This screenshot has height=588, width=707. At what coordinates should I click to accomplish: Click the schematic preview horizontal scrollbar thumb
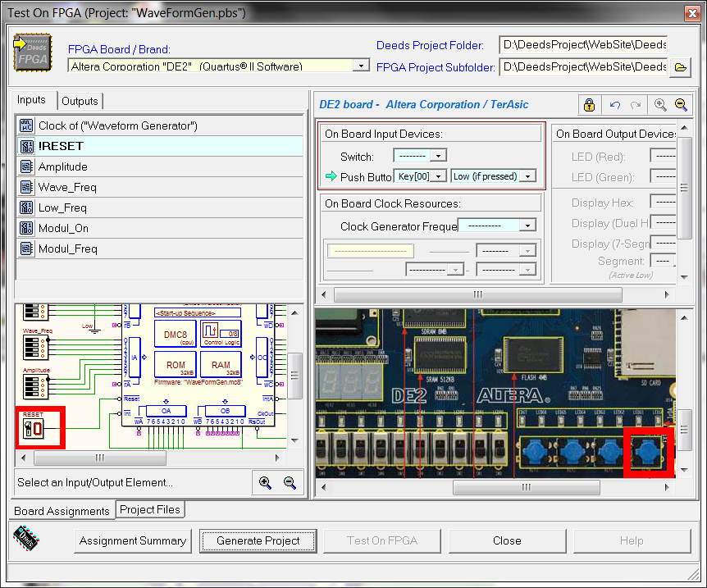pos(99,458)
